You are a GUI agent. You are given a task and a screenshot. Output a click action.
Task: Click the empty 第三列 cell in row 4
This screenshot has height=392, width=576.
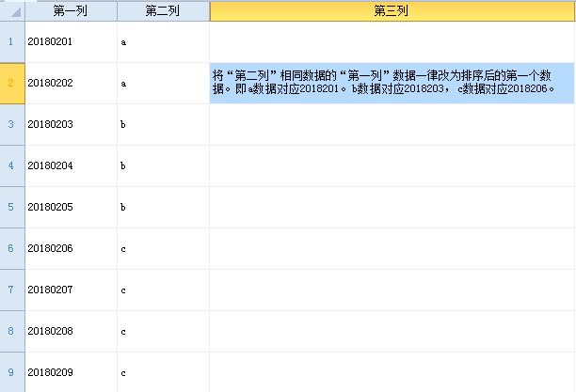[x=392, y=165]
